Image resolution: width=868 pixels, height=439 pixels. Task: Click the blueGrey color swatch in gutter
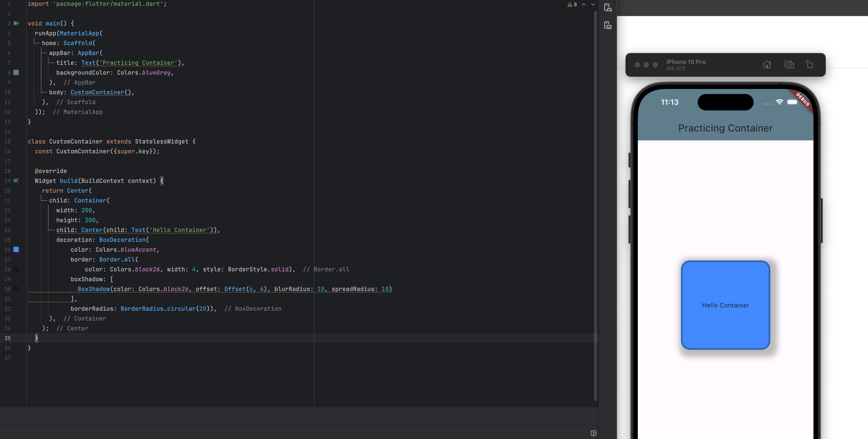click(16, 72)
